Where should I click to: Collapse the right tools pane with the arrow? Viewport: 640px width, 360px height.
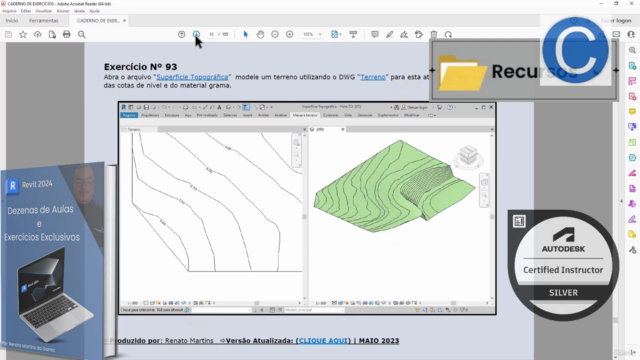click(x=622, y=201)
